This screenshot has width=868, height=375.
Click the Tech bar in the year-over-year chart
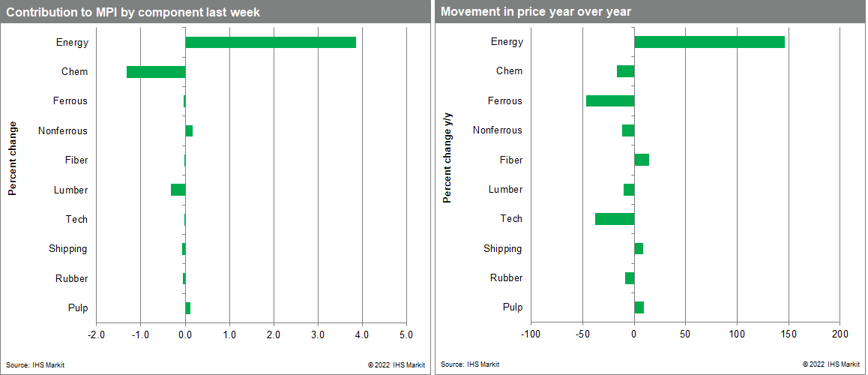point(615,219)
